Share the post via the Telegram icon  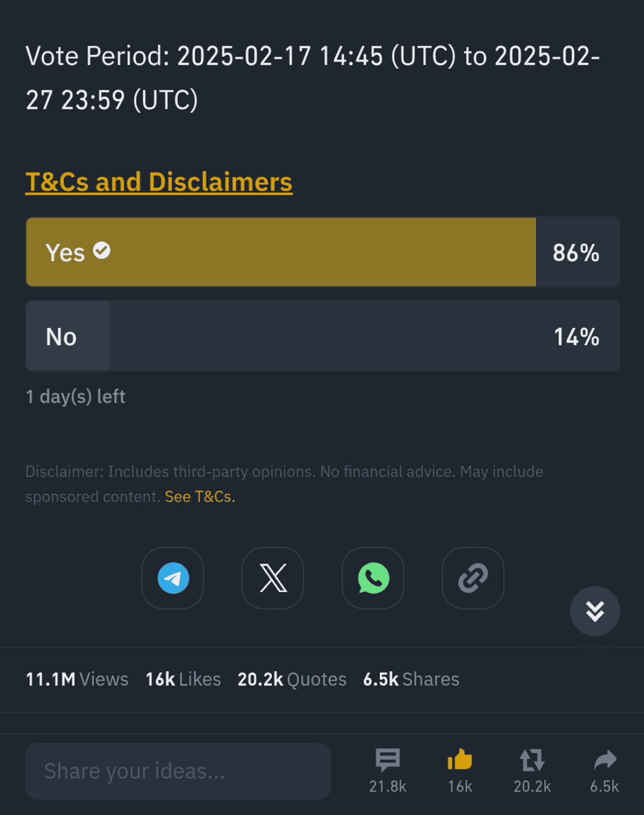click(x=172, y=578)
